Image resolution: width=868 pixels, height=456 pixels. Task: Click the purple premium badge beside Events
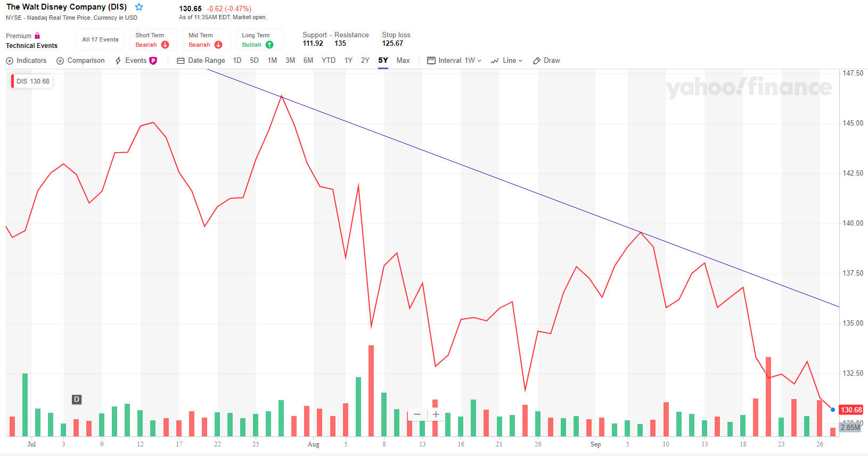(153, 61)
